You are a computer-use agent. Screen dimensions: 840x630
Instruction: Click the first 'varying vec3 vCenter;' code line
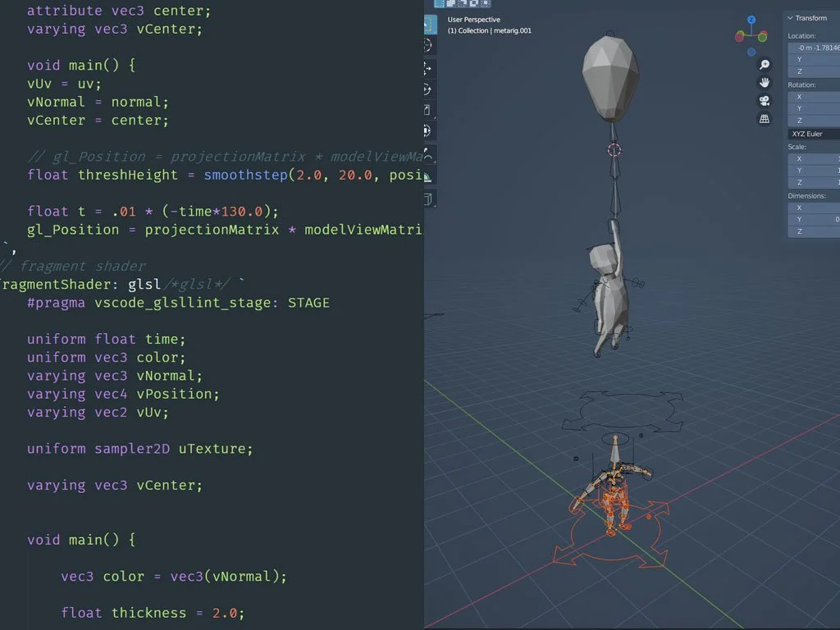pos(115,29)
